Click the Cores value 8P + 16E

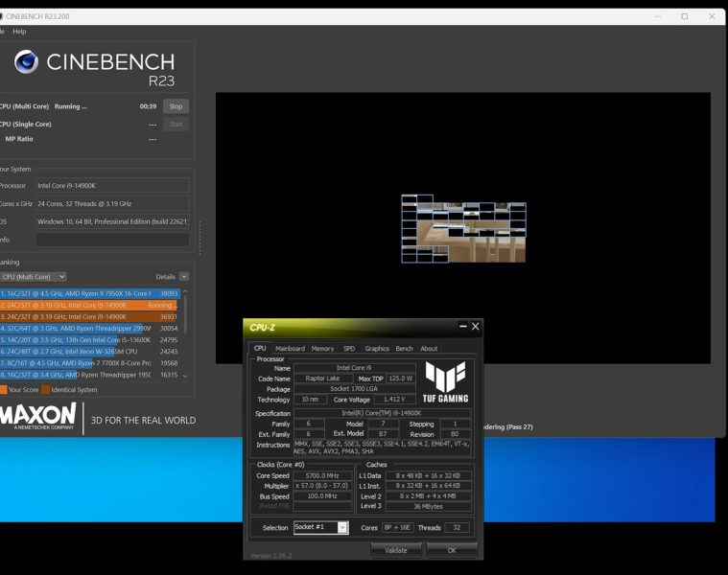coord(398,527)
